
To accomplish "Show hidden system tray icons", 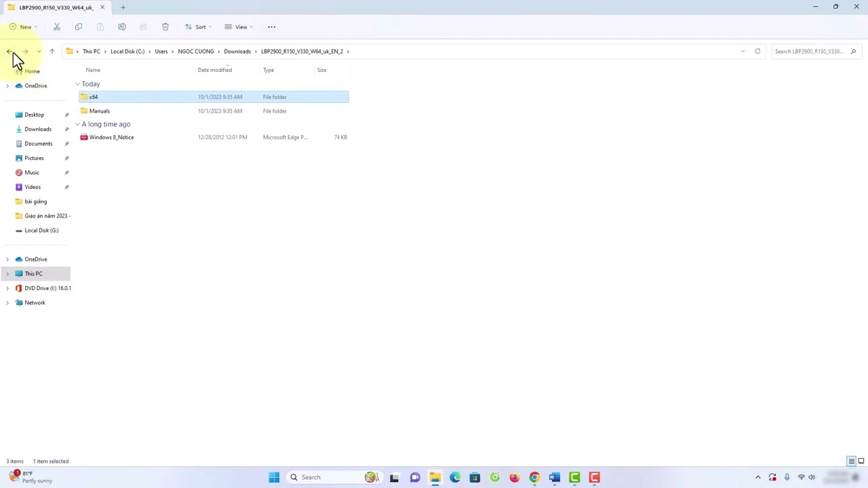I will [758, 477].
